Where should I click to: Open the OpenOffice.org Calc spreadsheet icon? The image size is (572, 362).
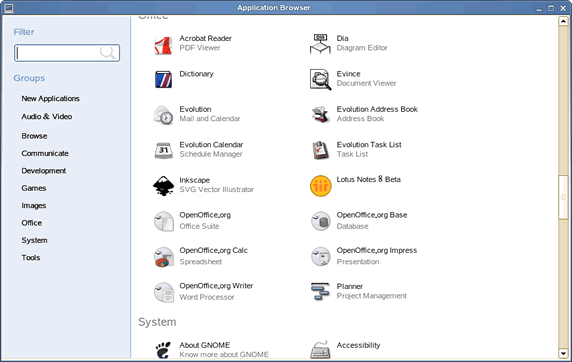(x=163, y=257)
